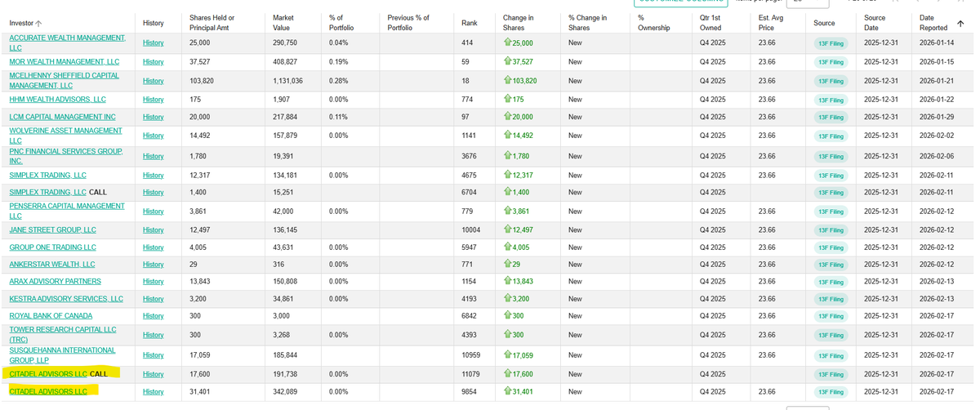980x410 pixels.
Task: Open Wolverine Asset Management LLC link
Action: [65, 135]
